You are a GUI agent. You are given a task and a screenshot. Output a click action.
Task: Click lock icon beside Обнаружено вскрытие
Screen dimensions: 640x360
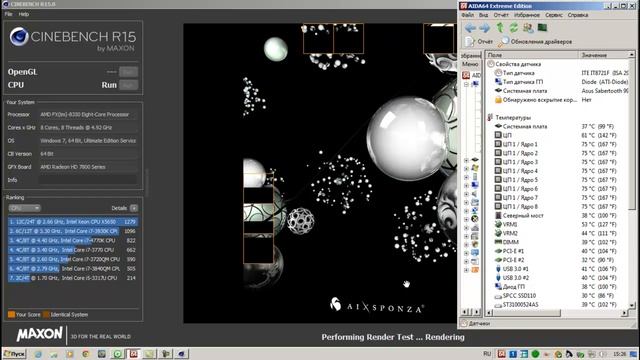tap(498, 100)
